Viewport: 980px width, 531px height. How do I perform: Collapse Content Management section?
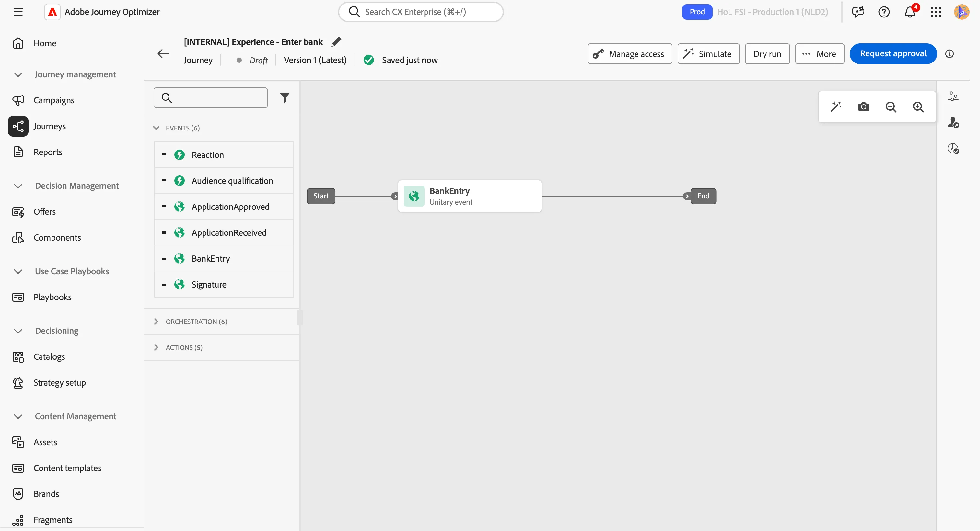(18, 416)
